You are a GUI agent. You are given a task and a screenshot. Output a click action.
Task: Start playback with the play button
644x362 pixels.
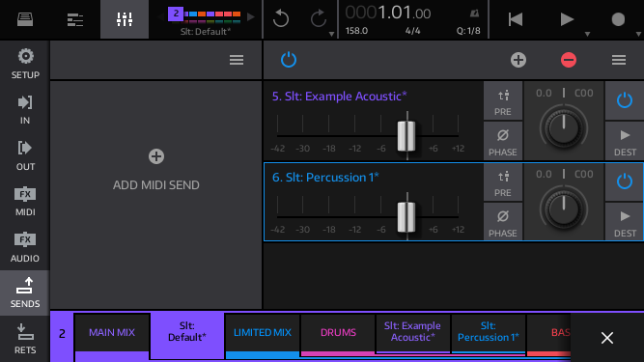coord(567,19)
